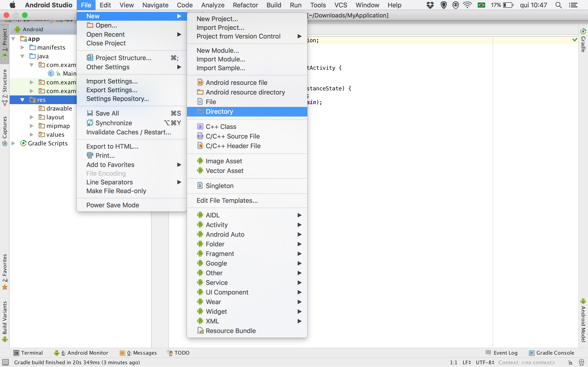Screen dimensions: 588x367
Task: Open the New Module option
Action: click(x=217, y=50)
